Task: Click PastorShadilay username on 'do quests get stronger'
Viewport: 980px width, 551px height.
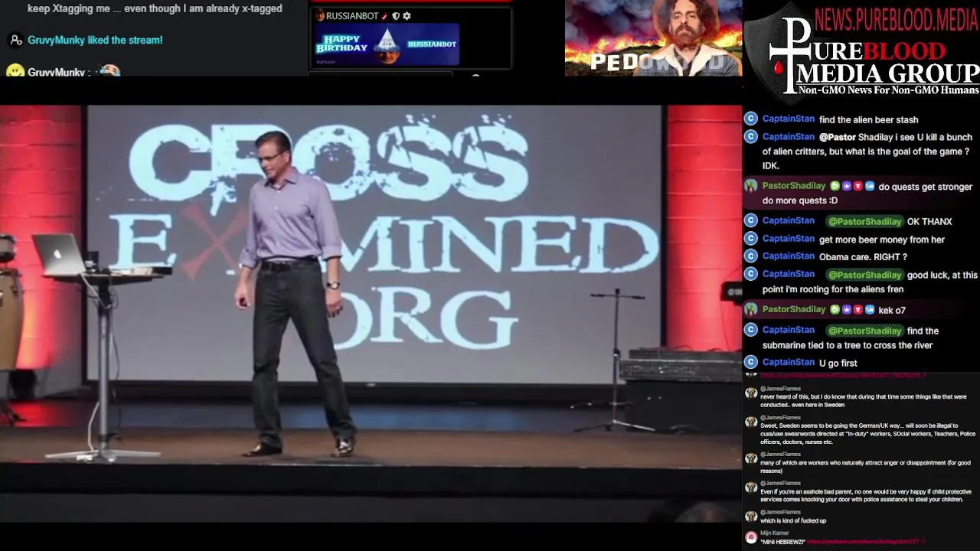Action: [x=794, y=186]
